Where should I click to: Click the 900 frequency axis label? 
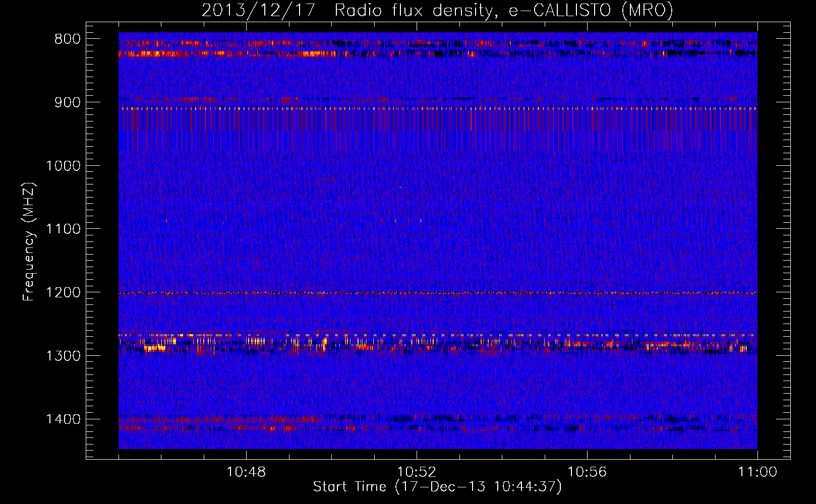click(x=67, y=102)
